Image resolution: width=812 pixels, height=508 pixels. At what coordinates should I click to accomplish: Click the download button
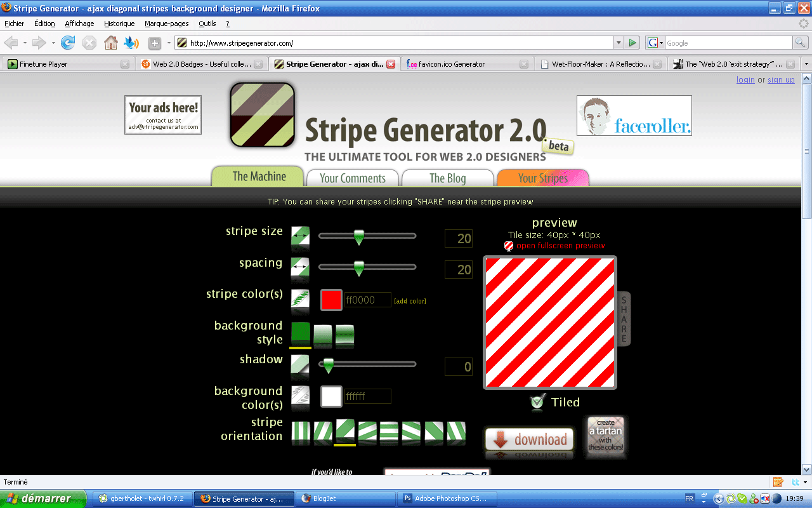pyautogui.click(x=530, y=439)
